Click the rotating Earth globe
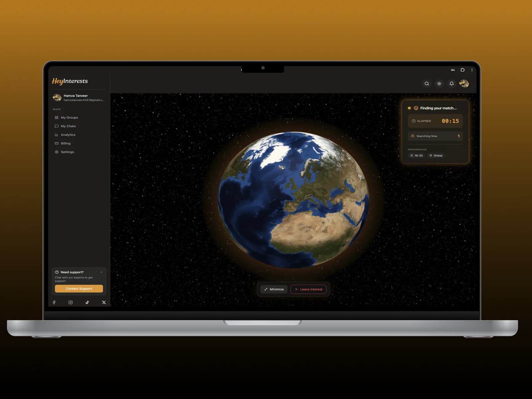532x399 pixels. 293,200
